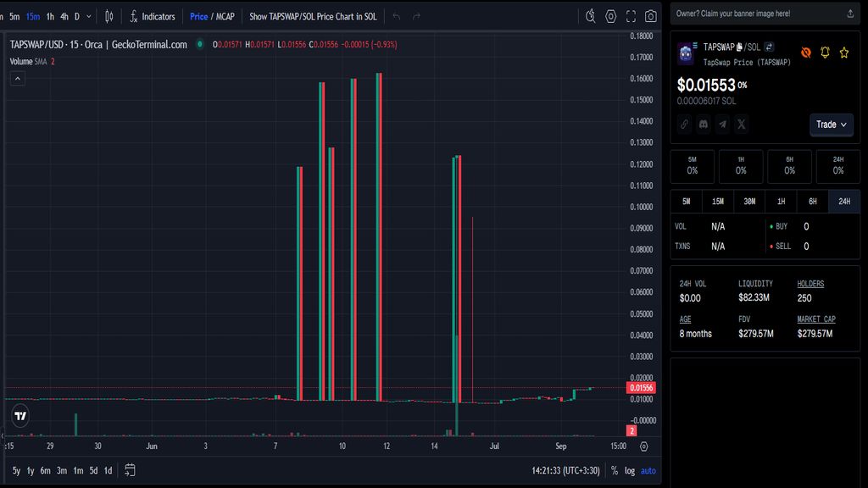Click the TradingView logo on chart
This screenshot has height=488, width=868.
[20, 416]
